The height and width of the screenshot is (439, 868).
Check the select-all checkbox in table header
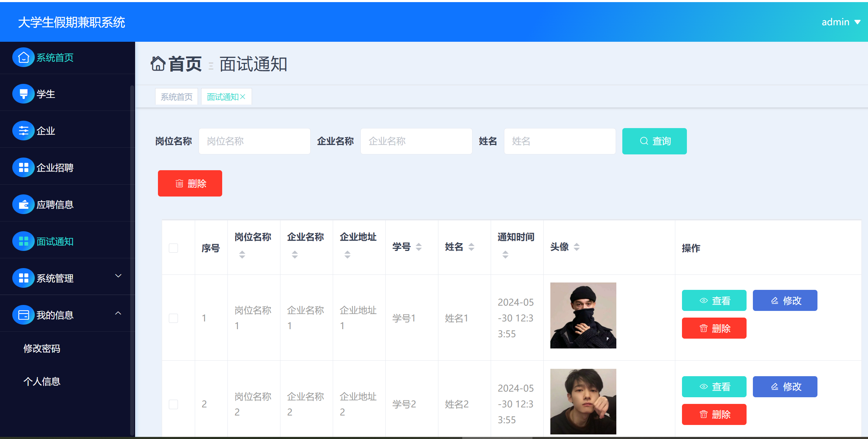point(173,248)
